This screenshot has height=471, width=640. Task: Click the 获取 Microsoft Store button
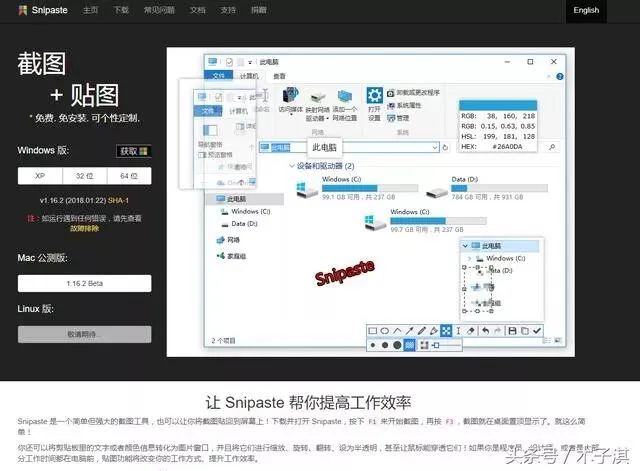coord(133,151)
